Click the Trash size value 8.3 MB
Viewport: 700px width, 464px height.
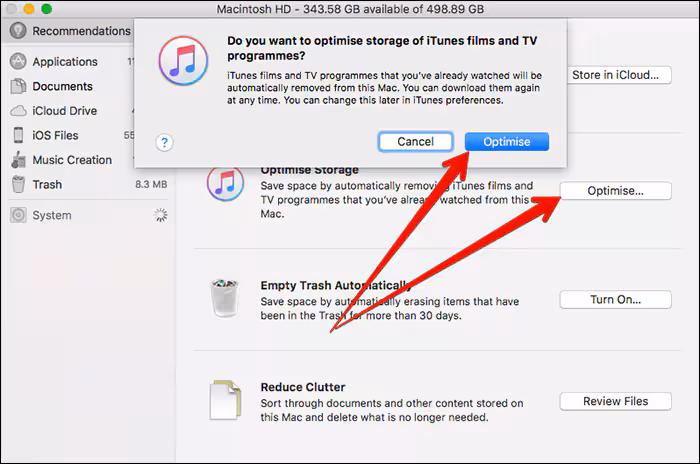coord(151,184)
